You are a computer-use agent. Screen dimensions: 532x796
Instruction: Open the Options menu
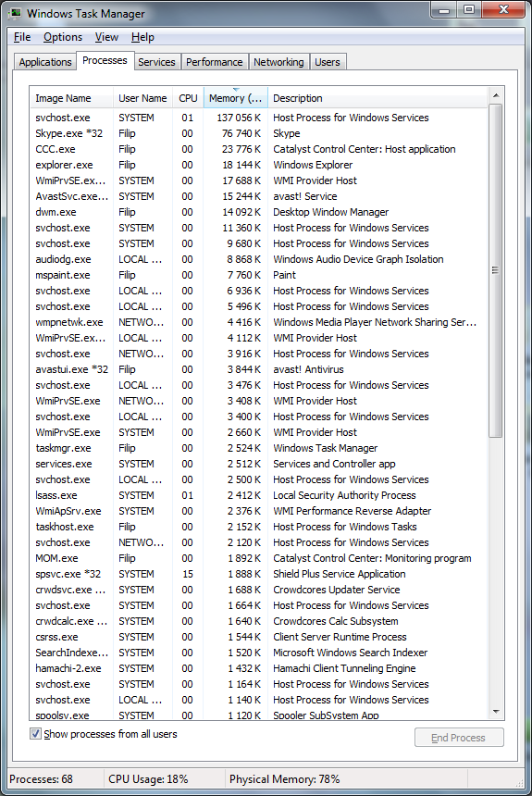pyautogui.click(x=63, y=37)
